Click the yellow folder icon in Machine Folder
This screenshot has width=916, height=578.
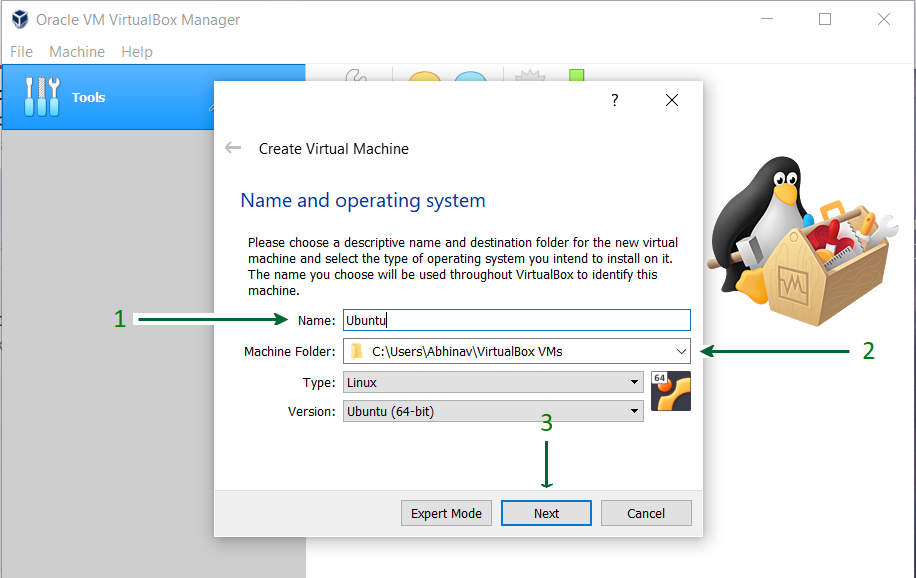(356, 351)
